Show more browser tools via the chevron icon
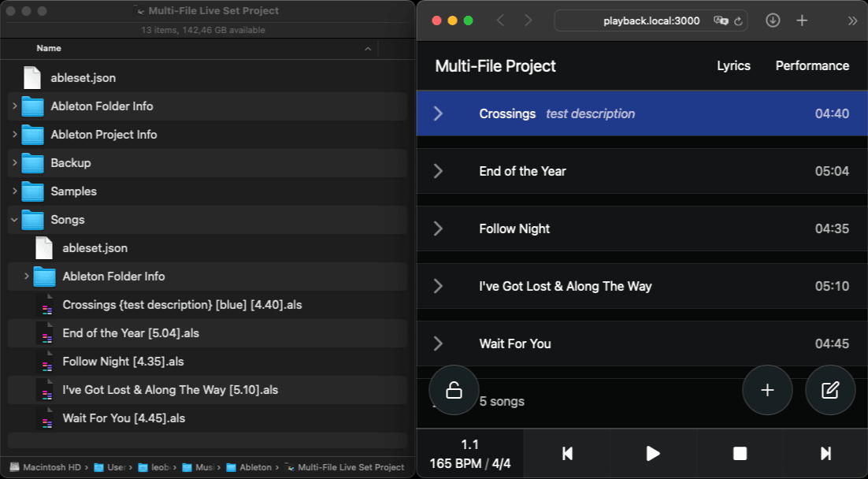Screen dimensions: 868x479 852,20
